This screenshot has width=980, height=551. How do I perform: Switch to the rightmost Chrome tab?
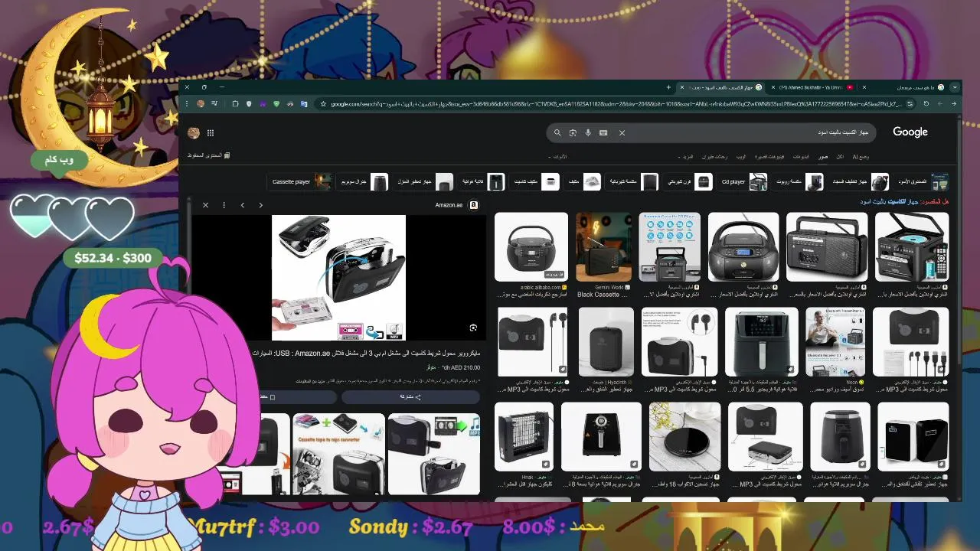click(x=903, y=87)
